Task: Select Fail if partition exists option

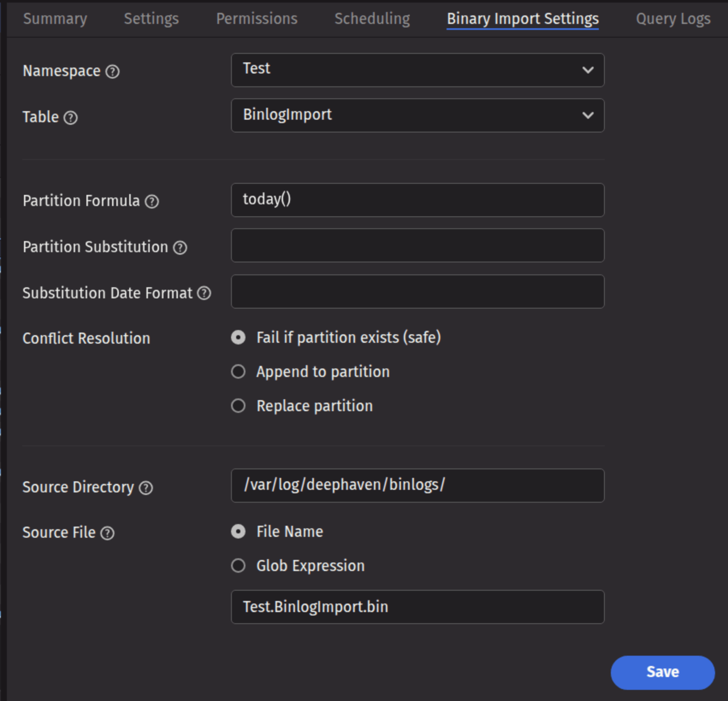Action: [238, 337]
